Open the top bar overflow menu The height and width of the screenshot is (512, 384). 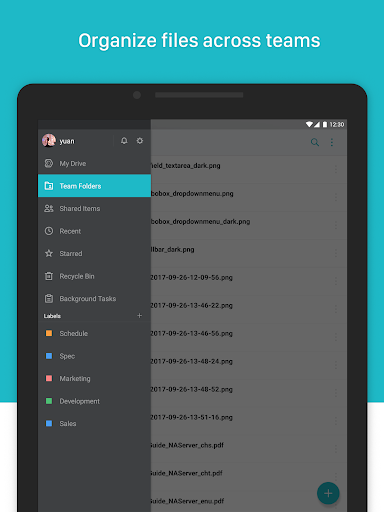coord(332,142)
